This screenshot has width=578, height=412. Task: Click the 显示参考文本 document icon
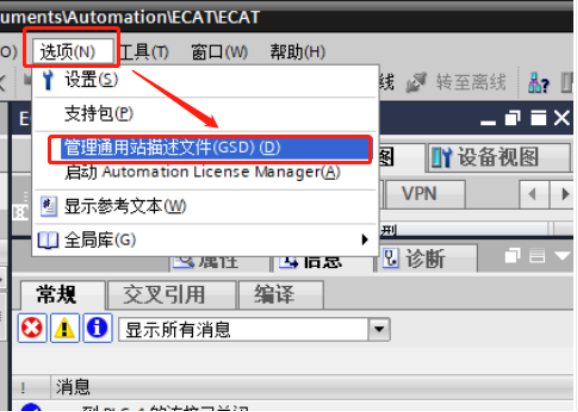48,206
